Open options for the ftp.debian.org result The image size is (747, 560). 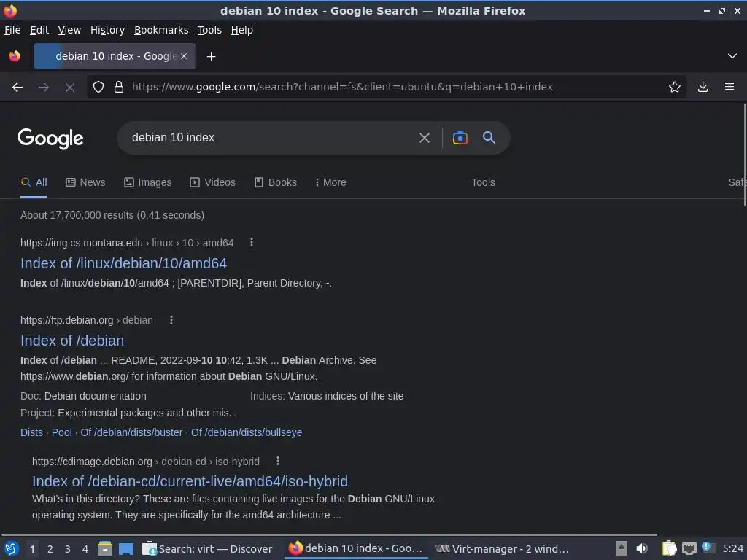coord(171,320)
